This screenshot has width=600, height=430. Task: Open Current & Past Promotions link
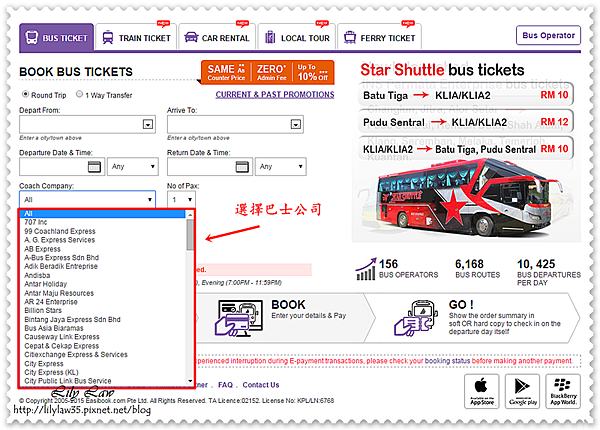click(275, 94)
